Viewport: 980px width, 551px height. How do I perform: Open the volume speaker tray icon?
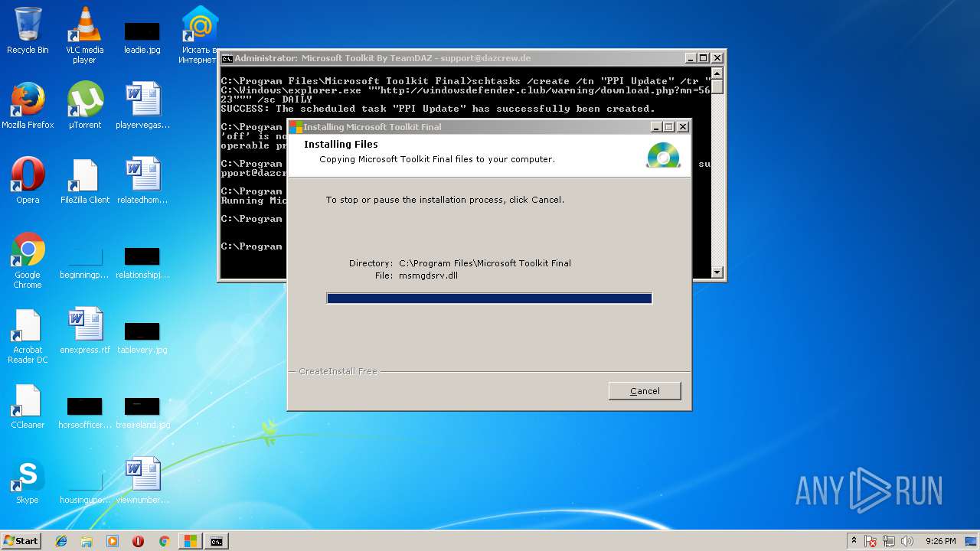pos(906,541)
